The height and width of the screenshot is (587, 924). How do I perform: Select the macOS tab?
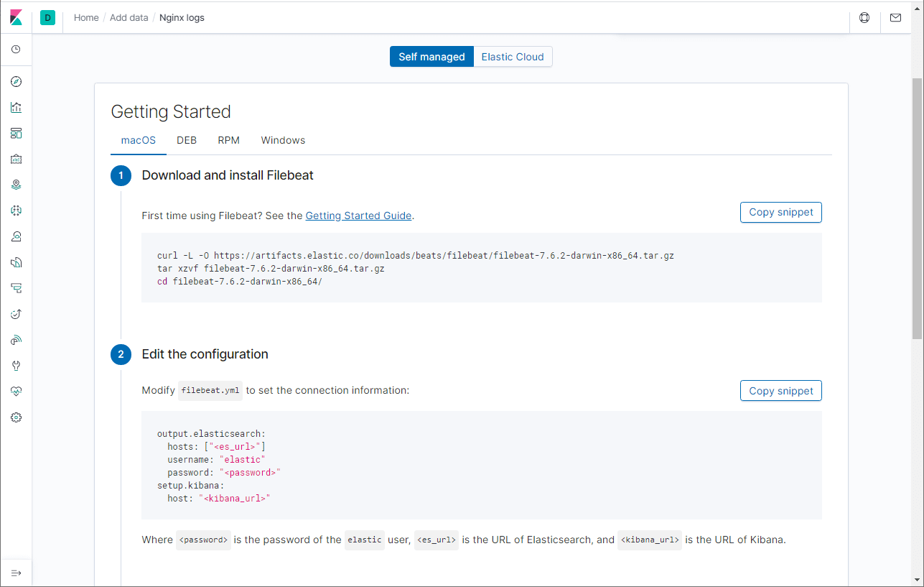tap(139, 140)
